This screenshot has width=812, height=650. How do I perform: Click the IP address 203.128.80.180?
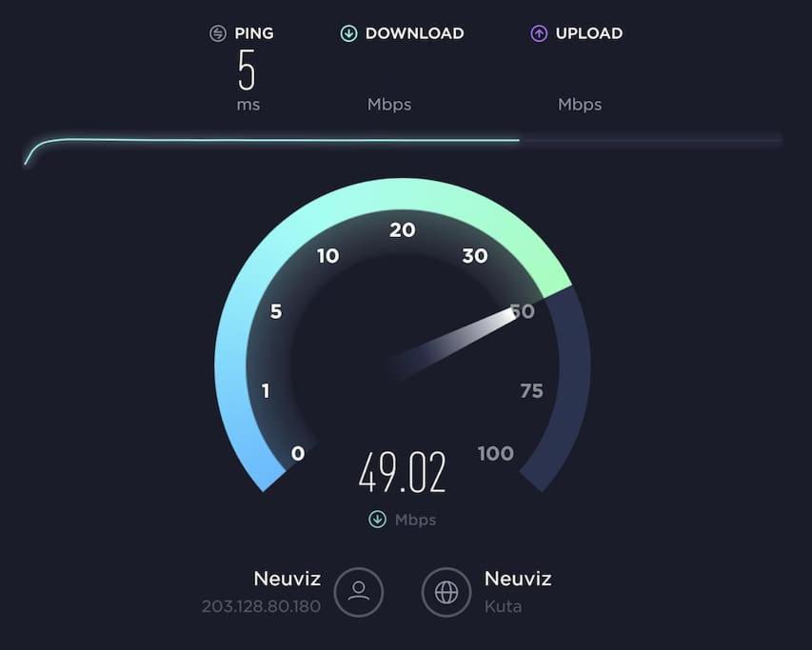click(261, 606)
